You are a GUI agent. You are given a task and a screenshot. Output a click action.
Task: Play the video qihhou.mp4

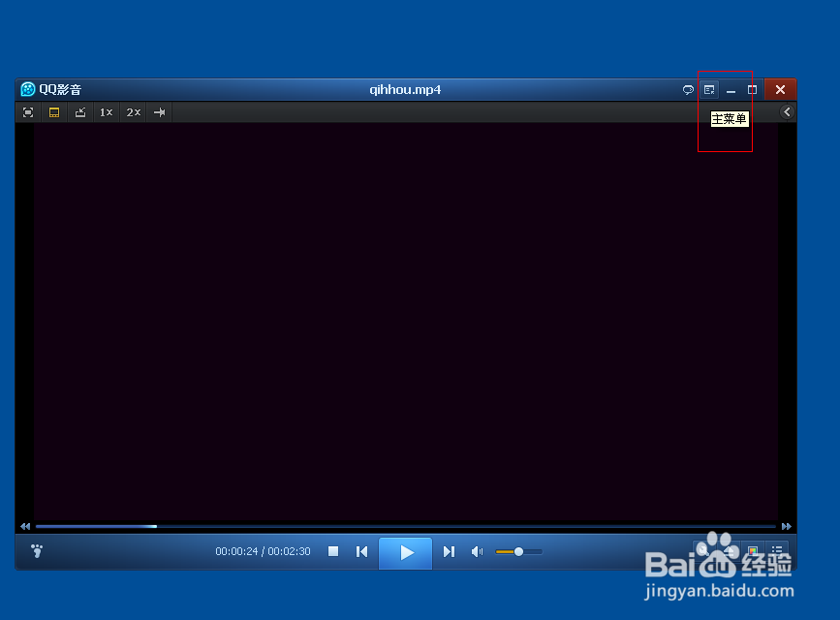coord(406,552)
